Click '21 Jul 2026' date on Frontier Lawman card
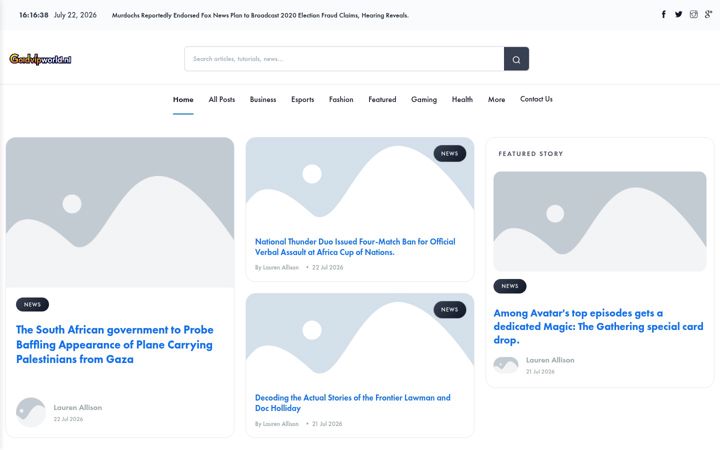This screenshot has width=720, height=450. [x=327, y=423]
